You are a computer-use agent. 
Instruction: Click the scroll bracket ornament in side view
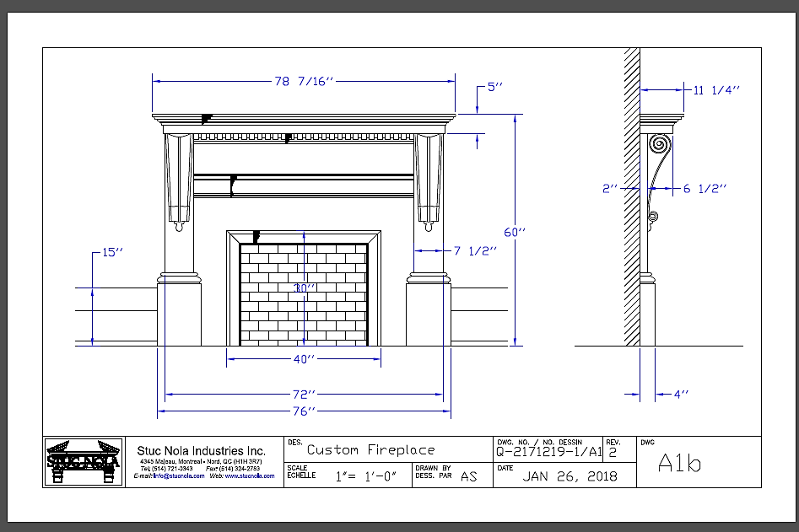point(661,148)
